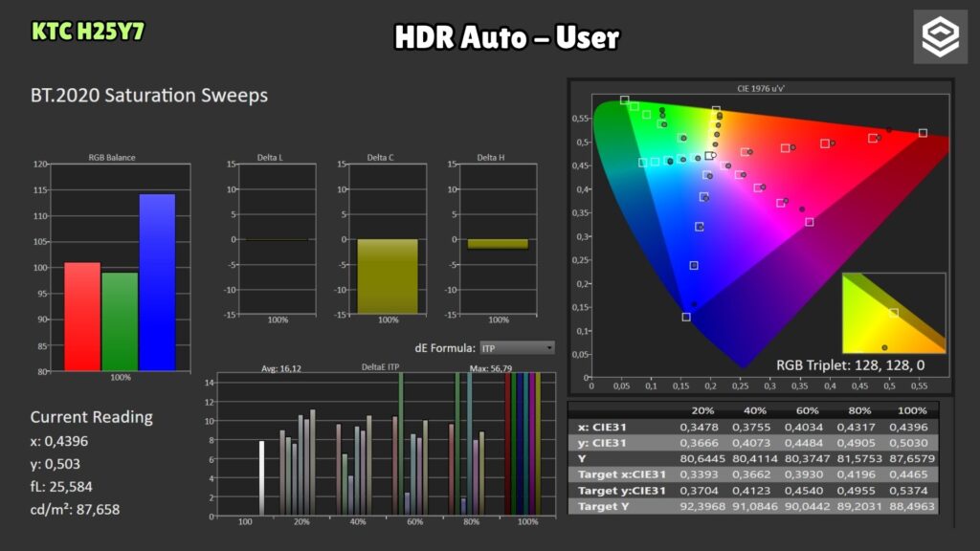Click the Delta L chart title
The height and width of the screenshot is (551, 980).
click(x=270, y=158)
